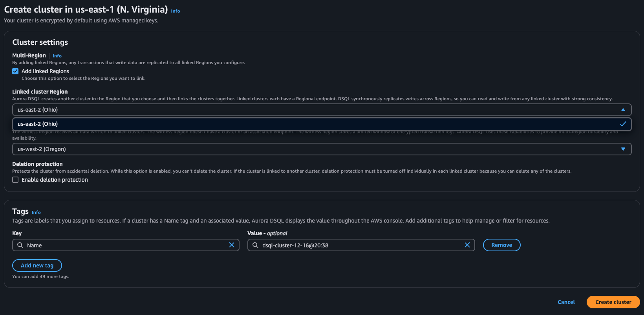
Task: Clear the Value field with X icon
Action: pyautogui.click(x=467, y=245)
